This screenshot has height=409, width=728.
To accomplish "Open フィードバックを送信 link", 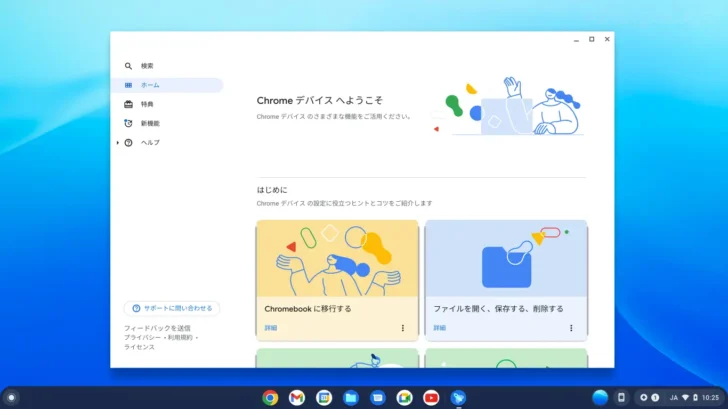I will tap(157, 328).
